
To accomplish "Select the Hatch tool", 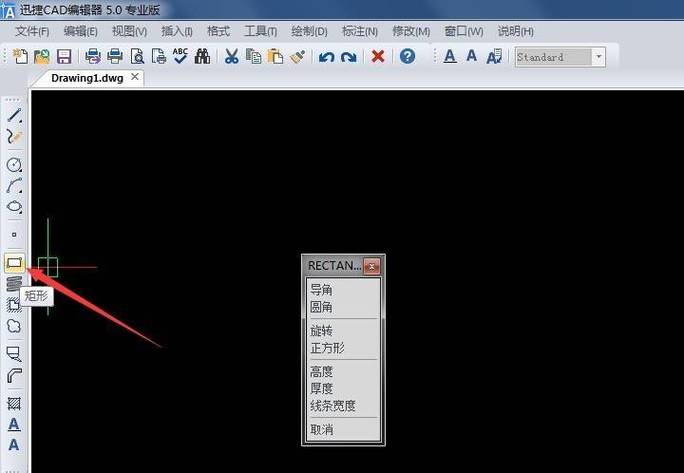I will [x=14, y=403].
